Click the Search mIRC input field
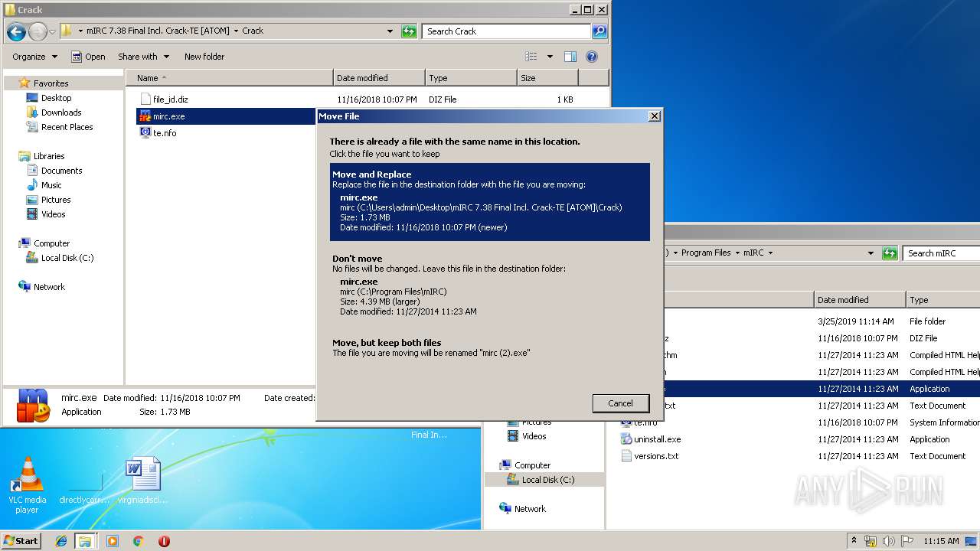 pyautogui.click(x=941, y=253)
